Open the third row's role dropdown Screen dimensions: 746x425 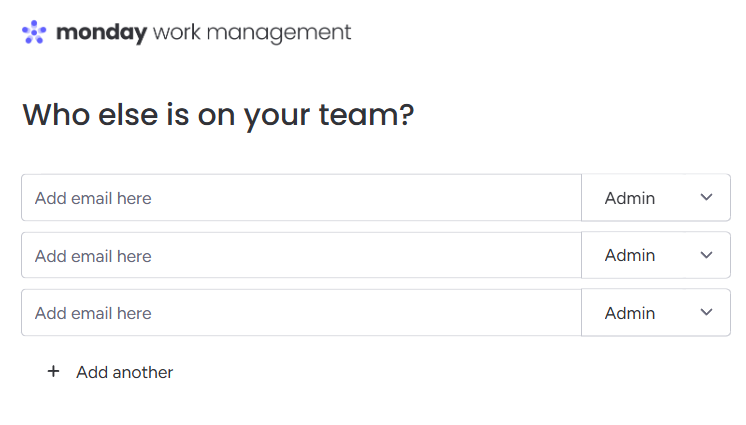[656, 313]
